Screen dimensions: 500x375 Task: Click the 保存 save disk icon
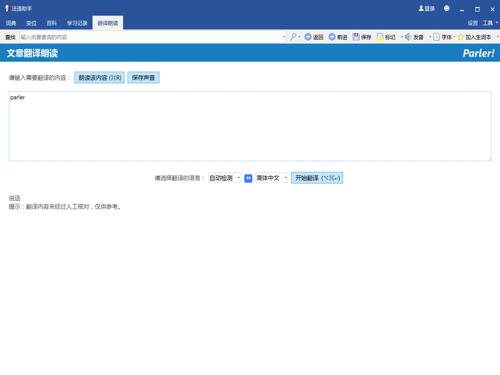click(x=356, y=37)
